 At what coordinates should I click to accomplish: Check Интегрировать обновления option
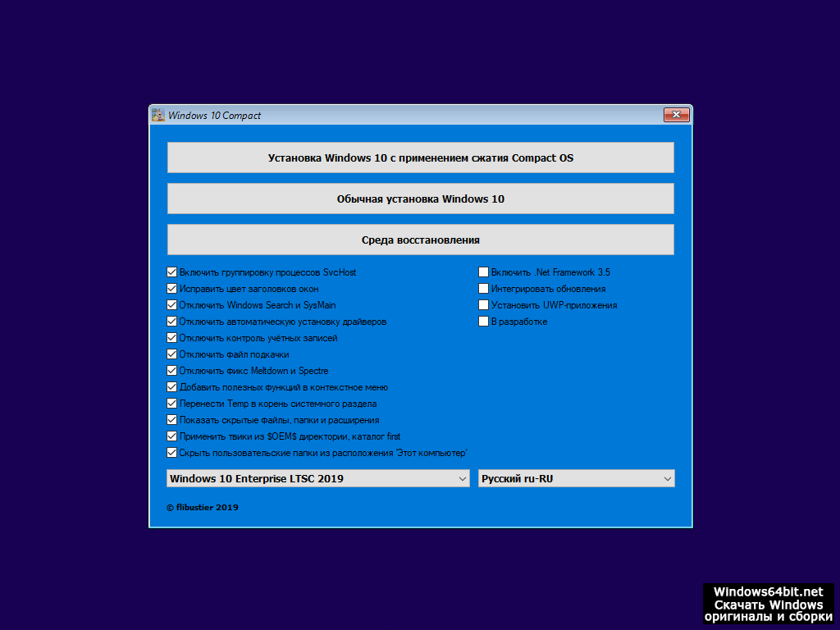484,289
